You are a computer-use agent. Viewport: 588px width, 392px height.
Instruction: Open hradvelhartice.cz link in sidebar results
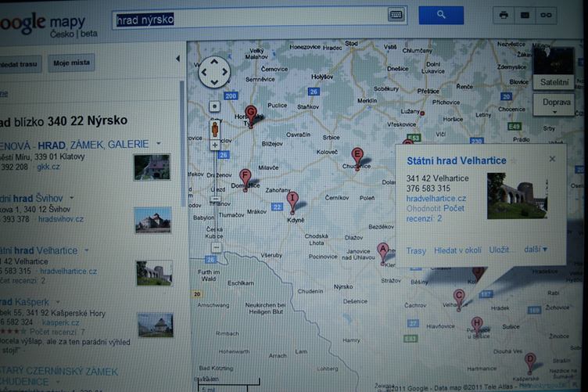(68, 272)
